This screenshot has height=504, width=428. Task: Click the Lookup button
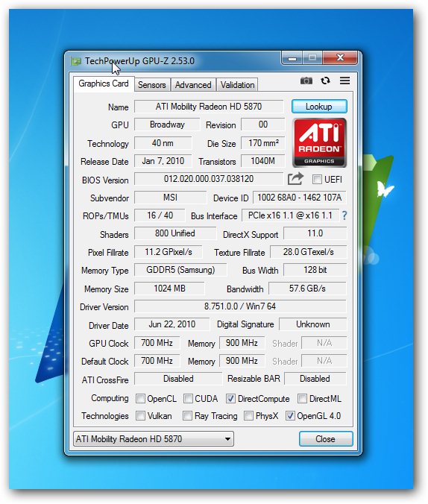pyautogui.click(x=319, y=107)
